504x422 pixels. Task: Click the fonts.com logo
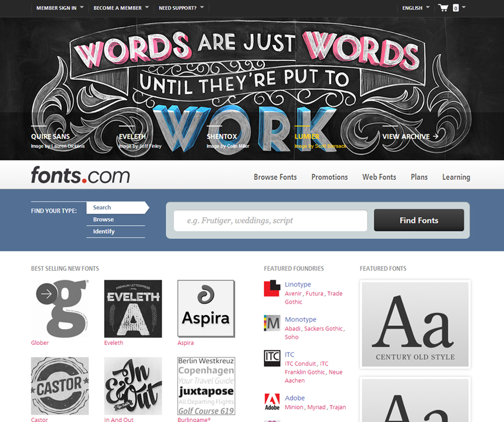point(80,175)
